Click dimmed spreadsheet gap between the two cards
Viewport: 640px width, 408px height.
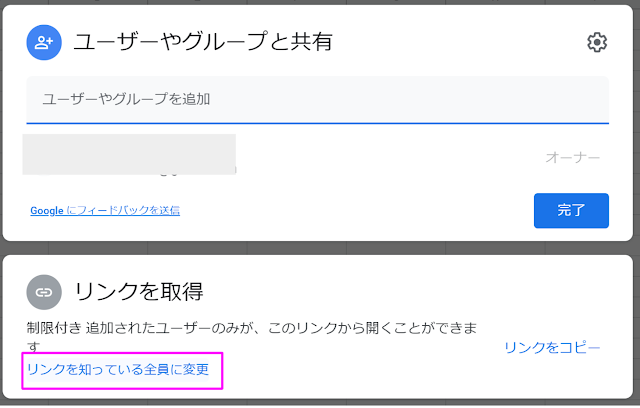coord(318,248)
